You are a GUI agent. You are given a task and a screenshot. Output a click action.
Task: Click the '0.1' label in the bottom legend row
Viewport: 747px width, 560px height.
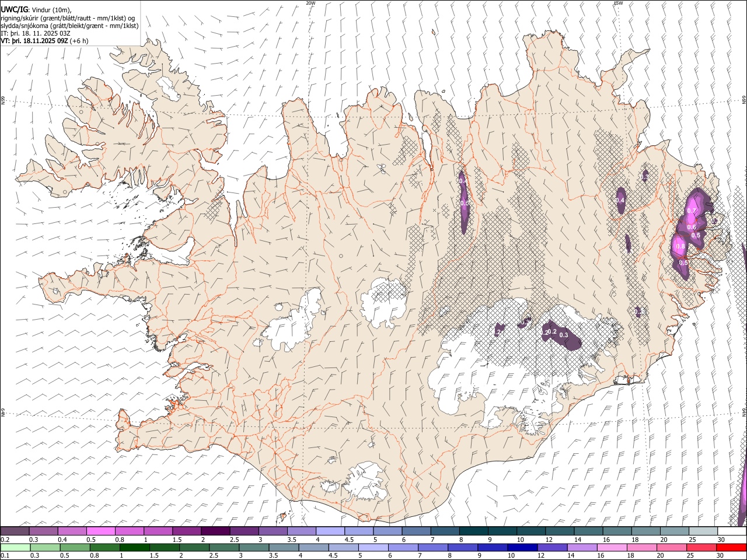5,555
